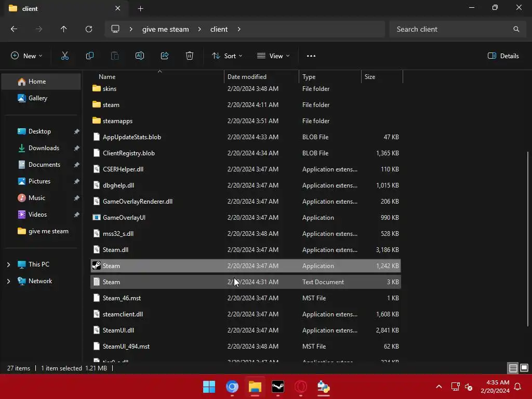The image size is (532, 399).
Task: Expand Network tree node
Action: pos(8,281)
